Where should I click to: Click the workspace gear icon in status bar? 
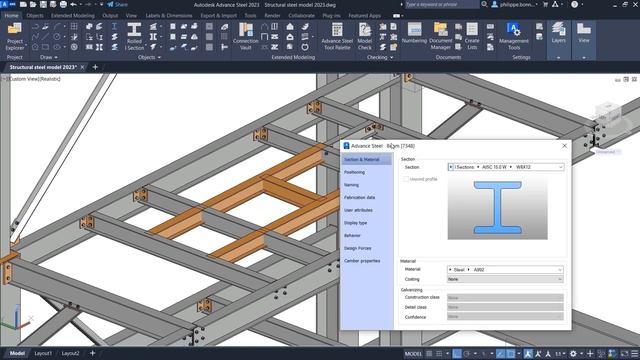point(573,353)
